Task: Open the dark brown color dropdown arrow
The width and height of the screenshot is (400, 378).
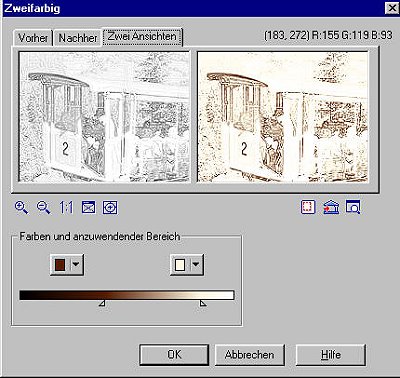Action: [76, 265]
